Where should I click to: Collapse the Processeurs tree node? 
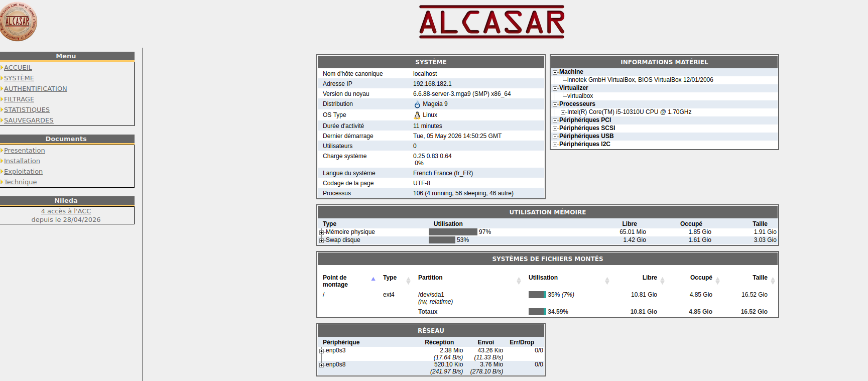(x=555, y=104)
